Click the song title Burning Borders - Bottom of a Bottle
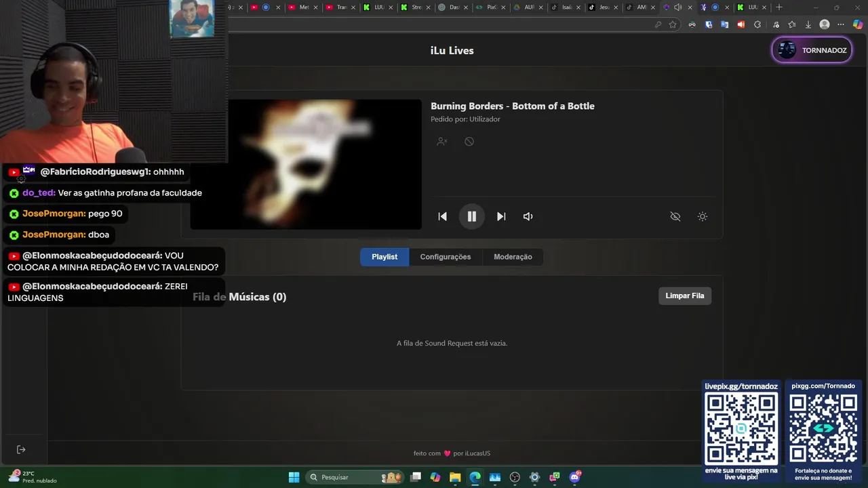Viewport: 868px width, 488px height. coord(513,106)
